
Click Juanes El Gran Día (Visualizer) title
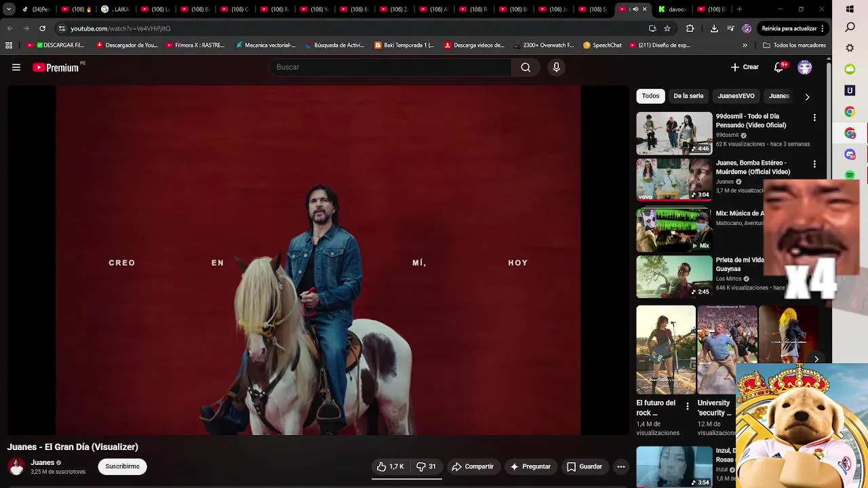pos(73,447)
